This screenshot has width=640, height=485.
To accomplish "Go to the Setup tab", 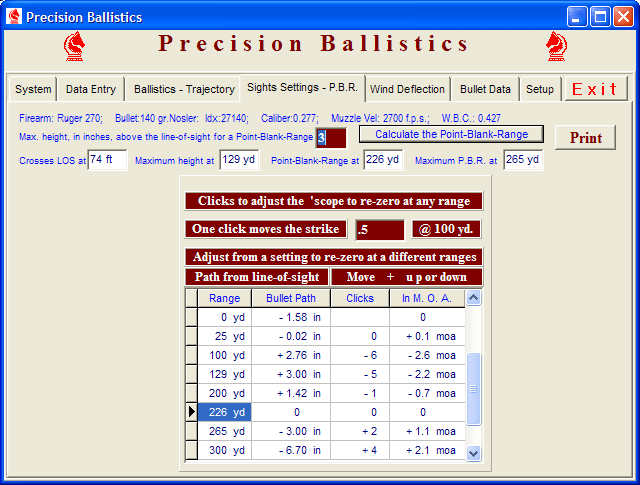I will [x=540, y=89].
